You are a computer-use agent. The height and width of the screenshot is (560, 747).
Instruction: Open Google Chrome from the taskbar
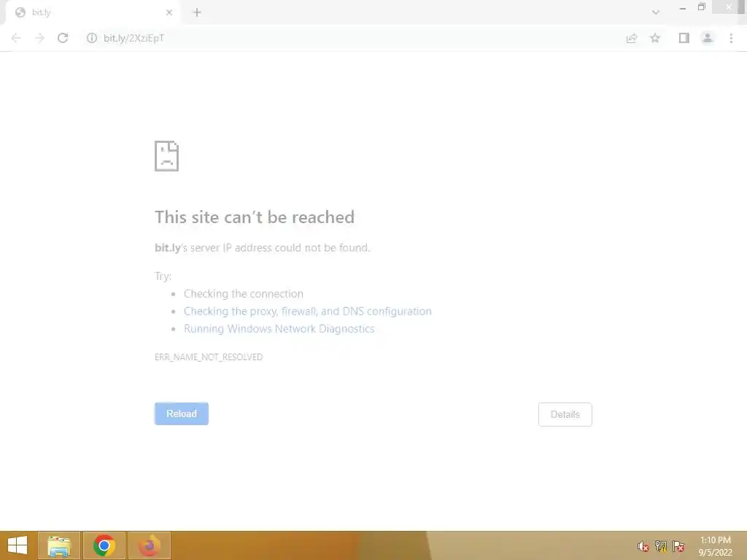click(x=104, y=545)
